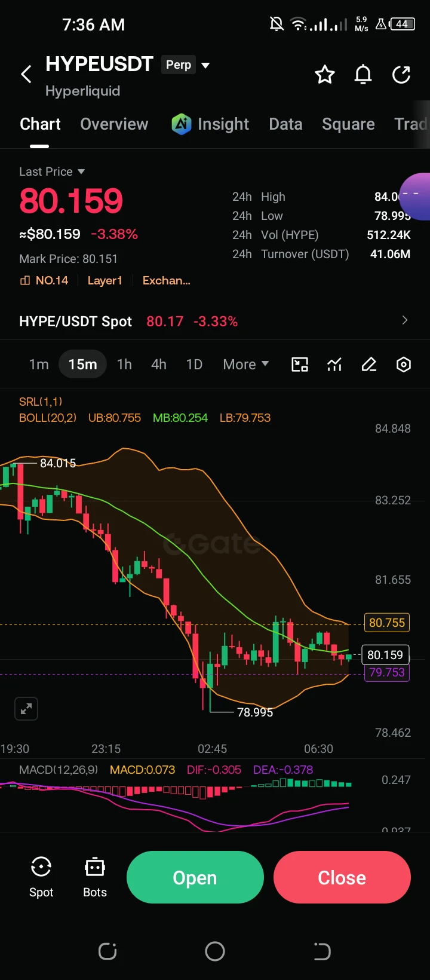This screenshot has width=430, height=980.
Task: Expand chart to fullscreen
Action: 26,709
